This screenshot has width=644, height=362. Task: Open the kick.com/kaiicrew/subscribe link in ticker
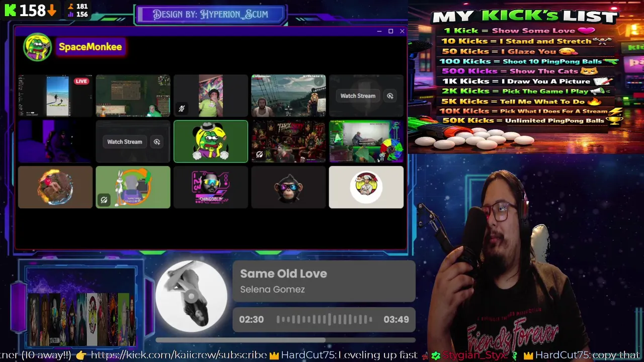click(179, 355)
